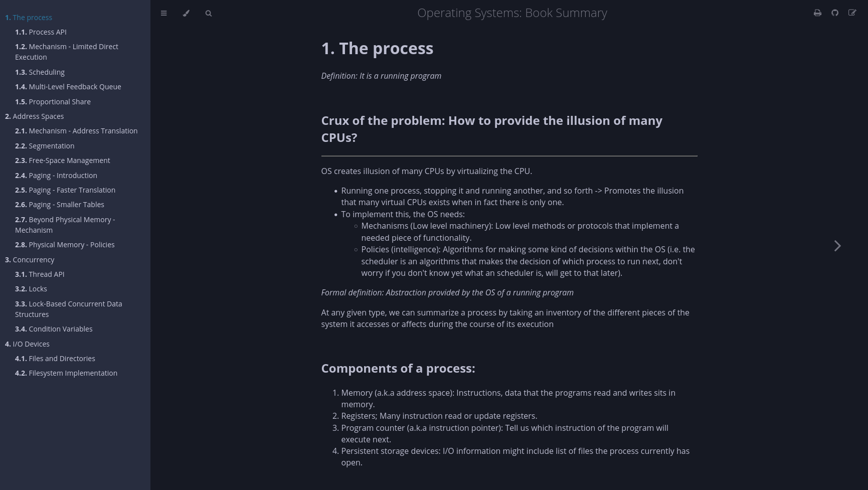The image size is (868, 490).
Task: Open search with the magnifier icon
Action: (x=208, y=13)
